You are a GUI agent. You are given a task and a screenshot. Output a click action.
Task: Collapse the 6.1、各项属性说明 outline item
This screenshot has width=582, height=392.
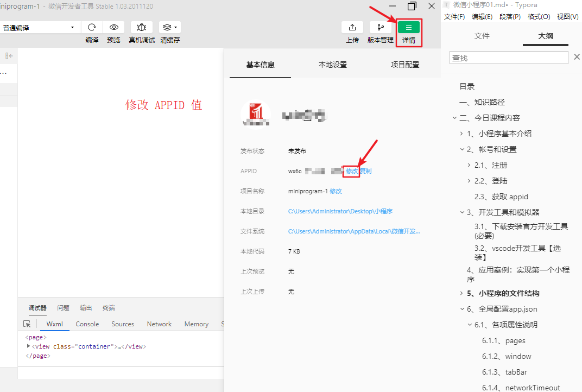pos(470,325)
